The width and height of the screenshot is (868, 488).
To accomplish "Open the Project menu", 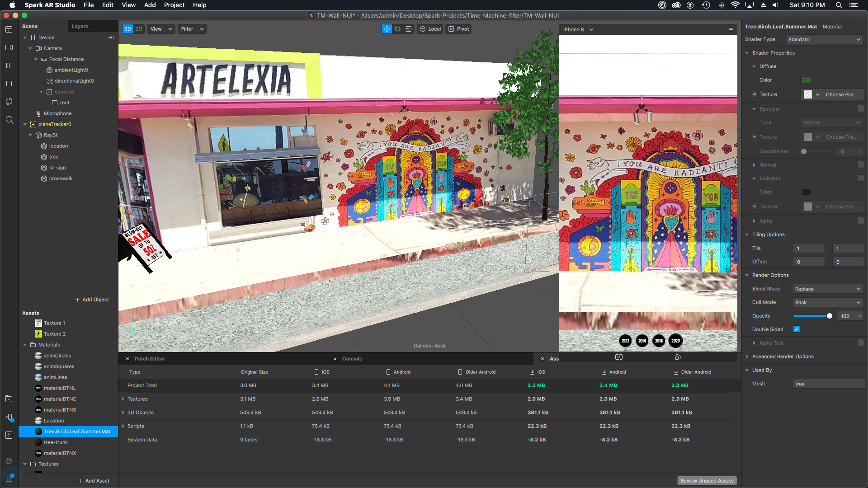I will 174,5.
